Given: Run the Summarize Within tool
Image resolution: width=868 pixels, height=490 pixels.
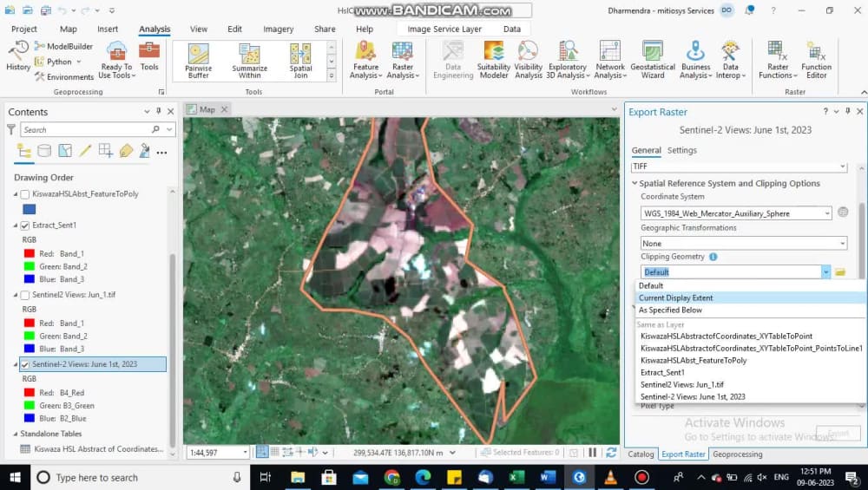Looking at the screenshot, I should point(250,61).
